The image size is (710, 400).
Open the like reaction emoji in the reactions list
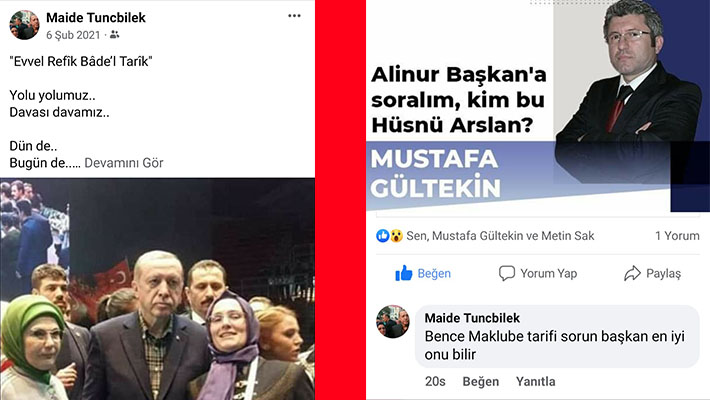pyautogui.click(x=383, y=236)
